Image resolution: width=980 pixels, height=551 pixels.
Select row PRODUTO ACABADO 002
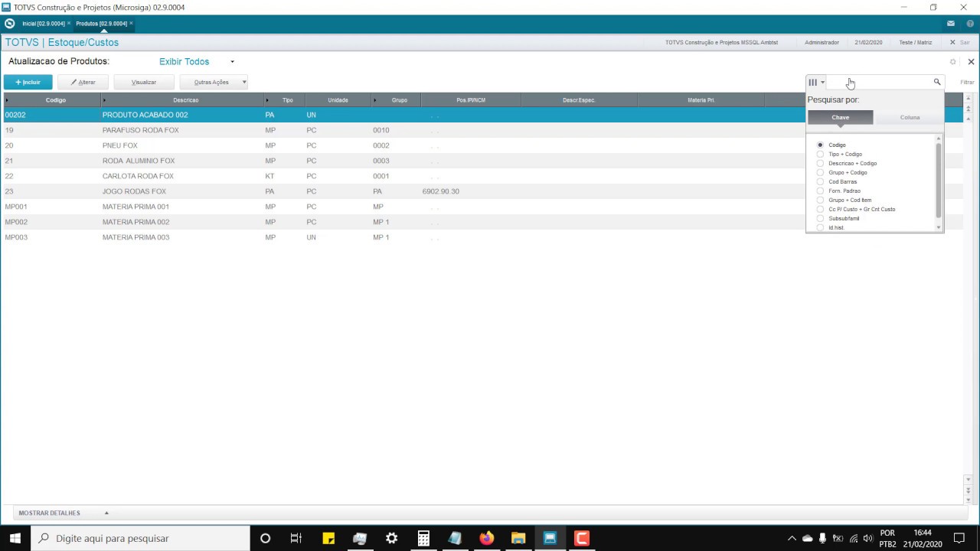click(x=482, y=115)
